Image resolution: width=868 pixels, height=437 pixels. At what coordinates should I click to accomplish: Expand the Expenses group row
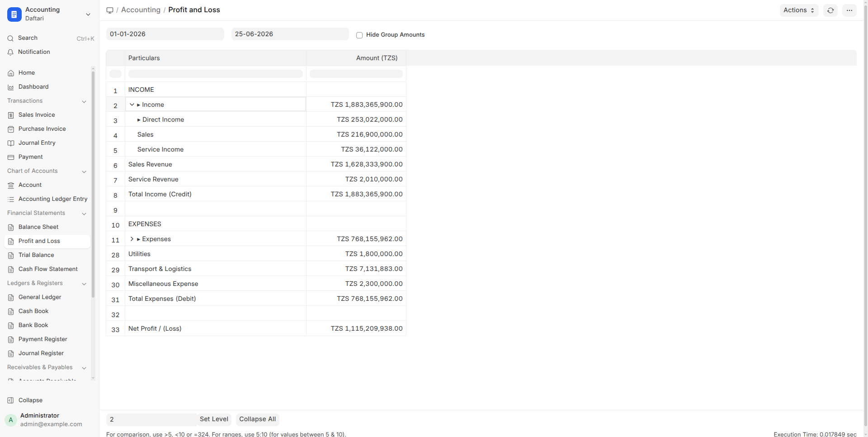point(132,239)
